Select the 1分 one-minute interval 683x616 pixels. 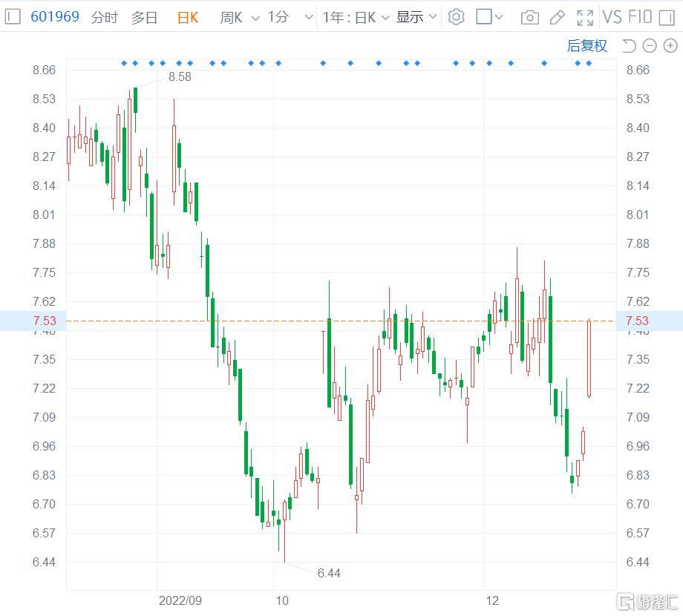pos(278,17)
